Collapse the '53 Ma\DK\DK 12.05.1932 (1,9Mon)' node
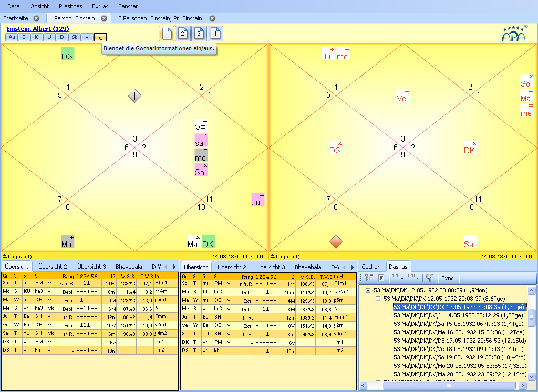The image size is (538, 392). pos(368,290)
